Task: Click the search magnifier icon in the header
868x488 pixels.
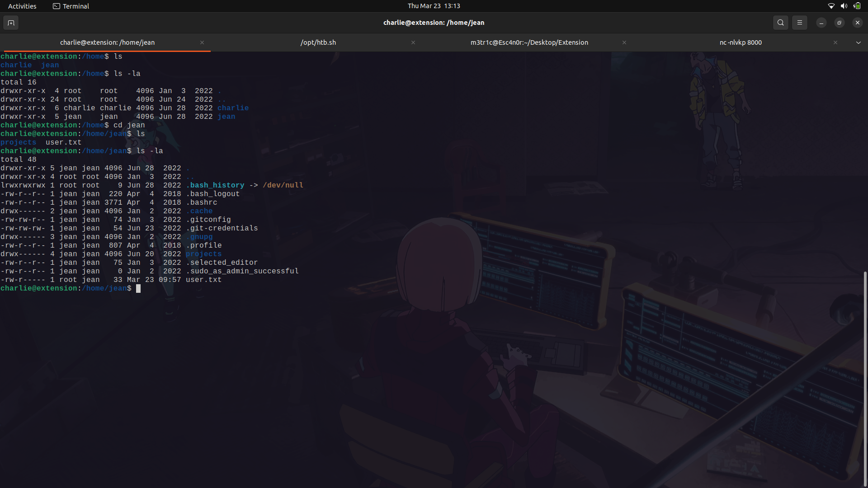Action: (780, 23)
